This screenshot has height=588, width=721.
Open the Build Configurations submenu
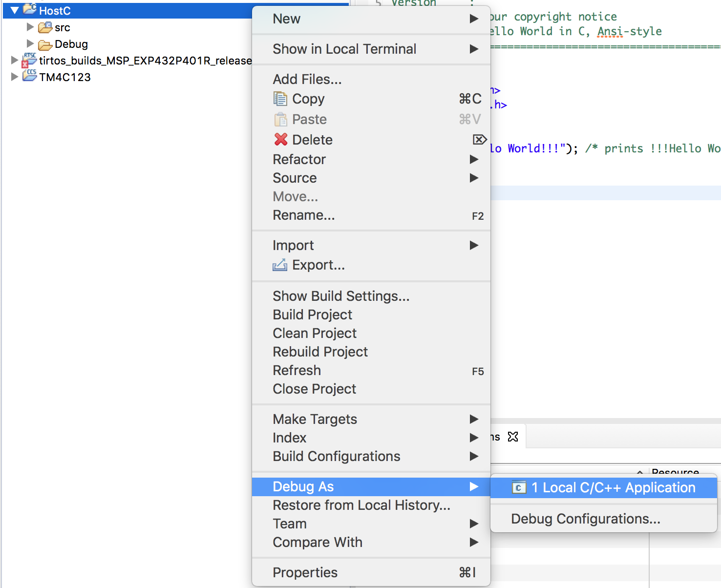point(371,456)
